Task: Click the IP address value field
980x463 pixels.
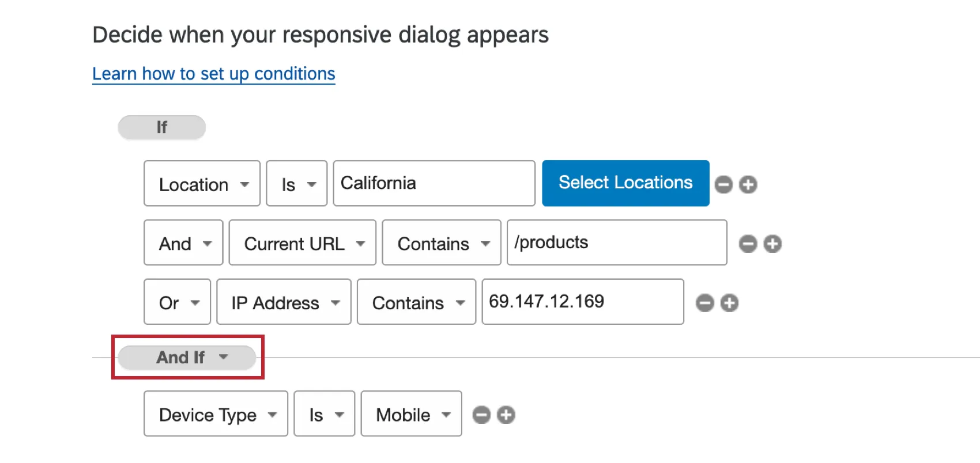Action: pos(583,302)
